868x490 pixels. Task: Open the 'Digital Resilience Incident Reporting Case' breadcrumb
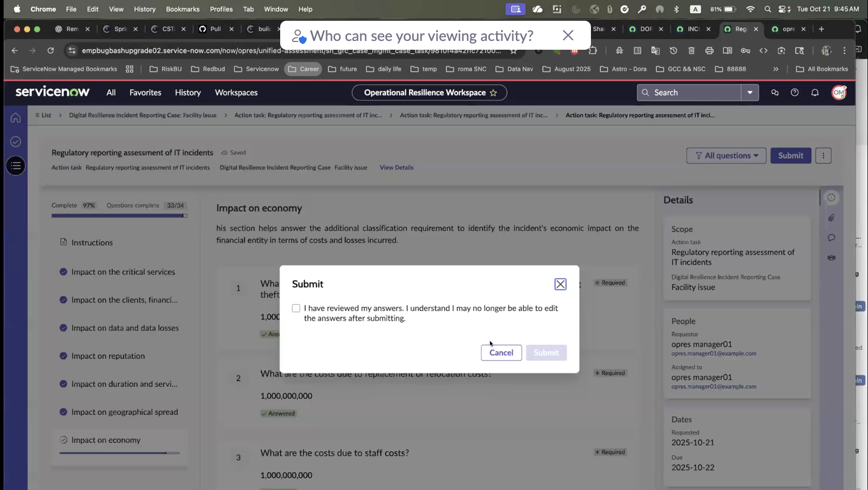[142, 115]
